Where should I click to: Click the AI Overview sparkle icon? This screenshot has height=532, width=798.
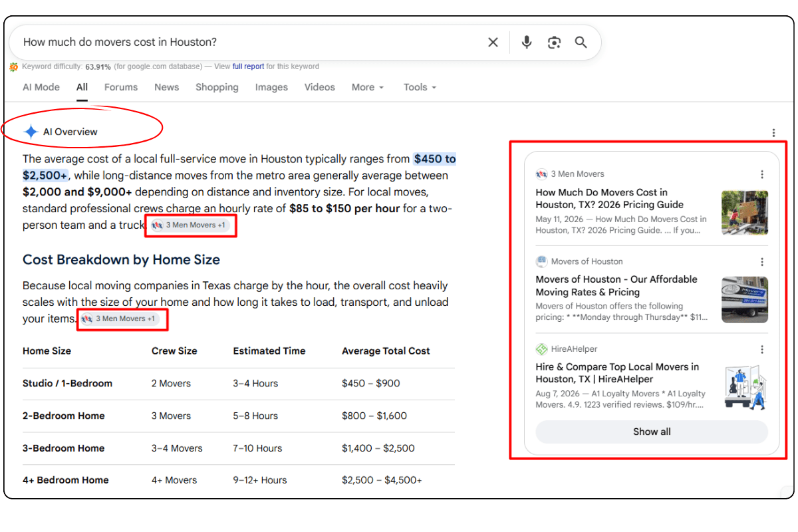pos(31,132)
